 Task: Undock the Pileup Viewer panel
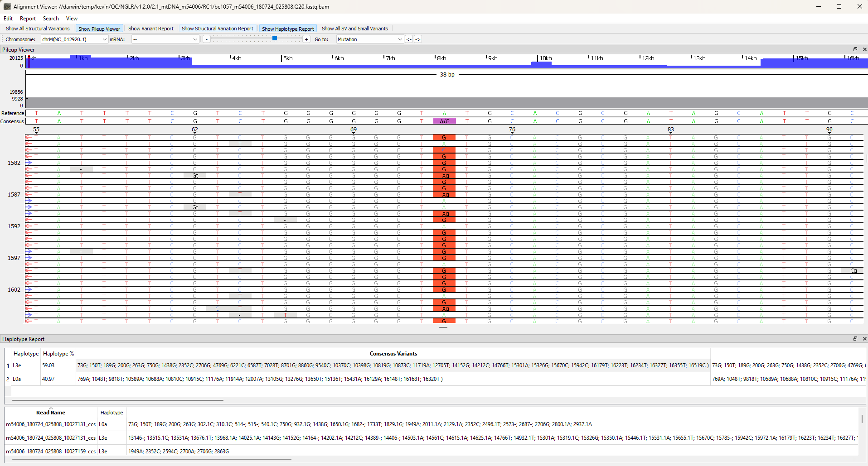[x=855, y=49]
